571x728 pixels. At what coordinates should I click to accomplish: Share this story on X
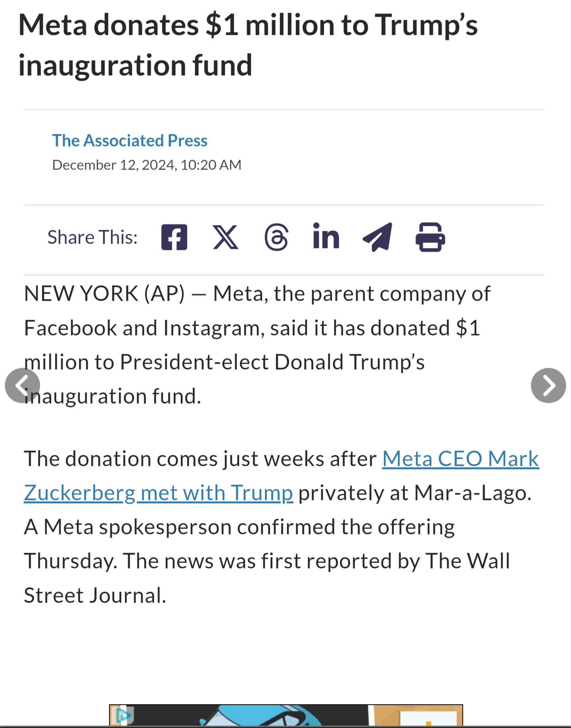click(x=226, y=237)
